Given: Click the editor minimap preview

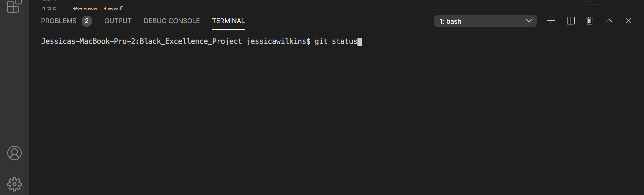Looking at the screenshot, I should coord(591,5).
